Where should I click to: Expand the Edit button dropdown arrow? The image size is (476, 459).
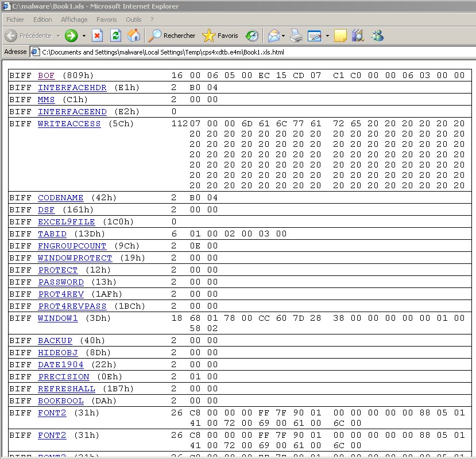tap(327, 36)
